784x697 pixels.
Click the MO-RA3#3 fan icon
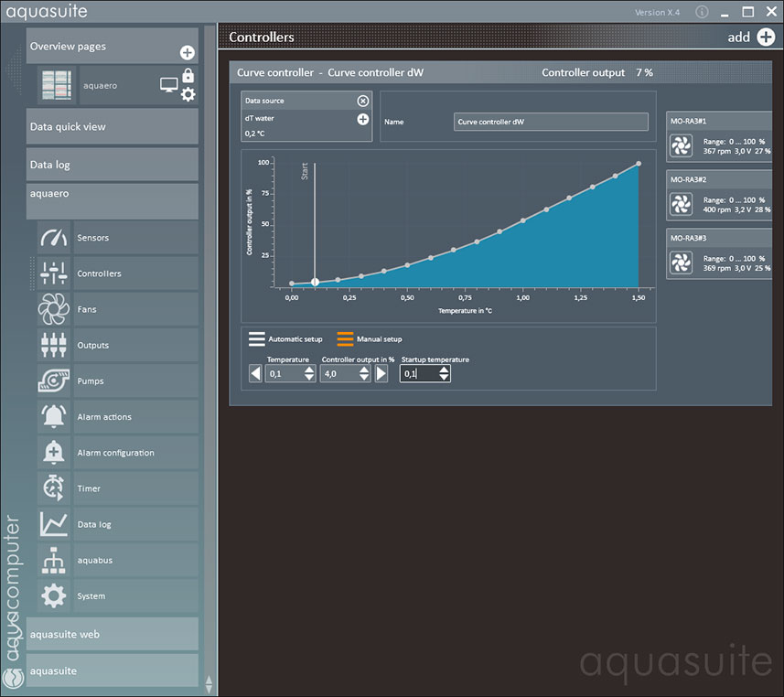point(681,263)
